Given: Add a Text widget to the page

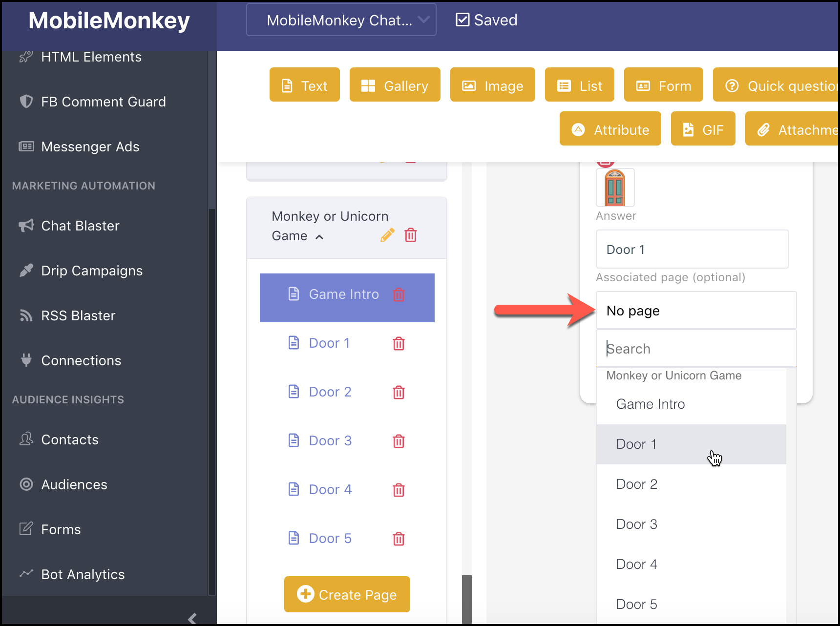Looking at the screenshot, I should point(304,84).
